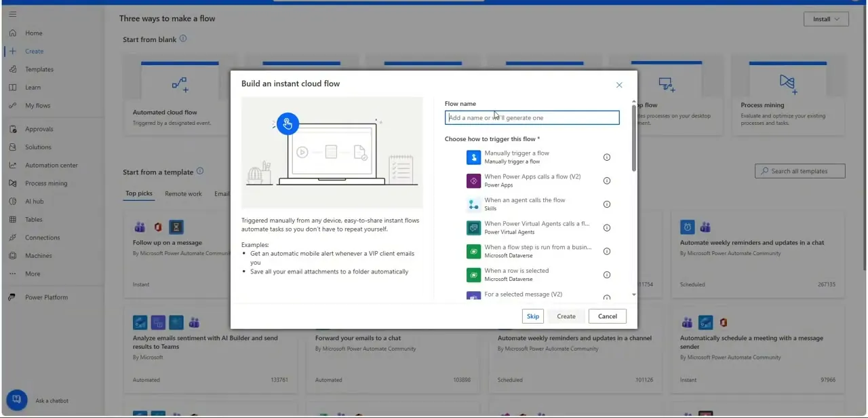Click the Connections icon
868x418 pixels.
[12, 237]
